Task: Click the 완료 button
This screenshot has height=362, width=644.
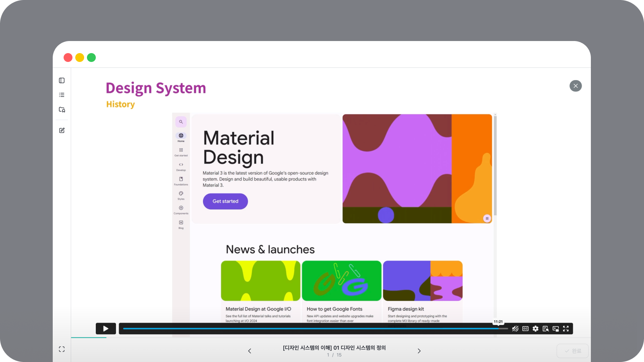Action: (572, 351)
